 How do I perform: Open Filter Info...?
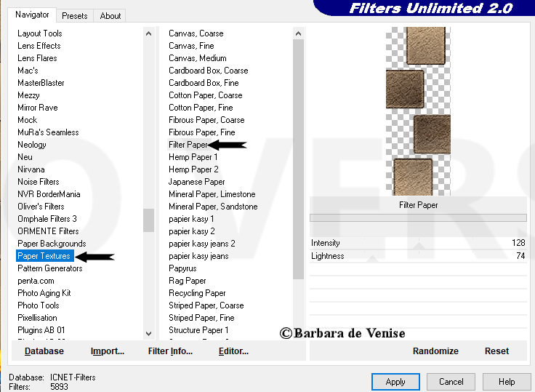pos(170,351)
